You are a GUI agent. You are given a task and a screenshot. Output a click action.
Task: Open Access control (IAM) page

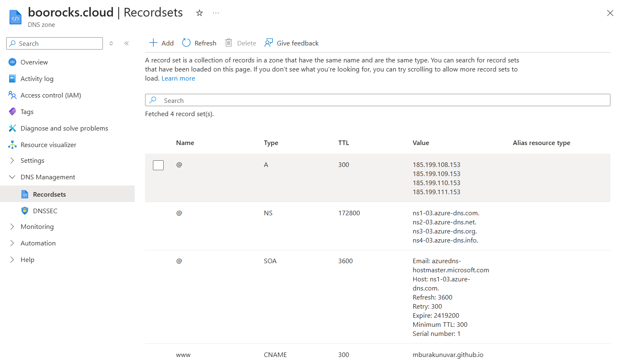point(50,95)
